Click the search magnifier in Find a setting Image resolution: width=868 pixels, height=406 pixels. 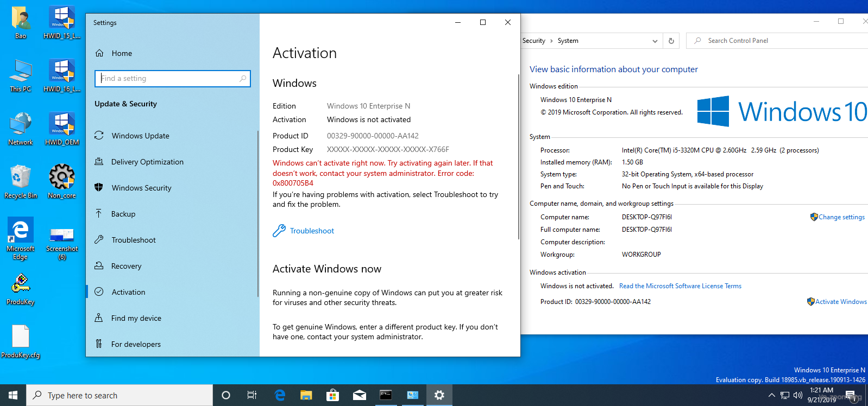pos(243,79)
